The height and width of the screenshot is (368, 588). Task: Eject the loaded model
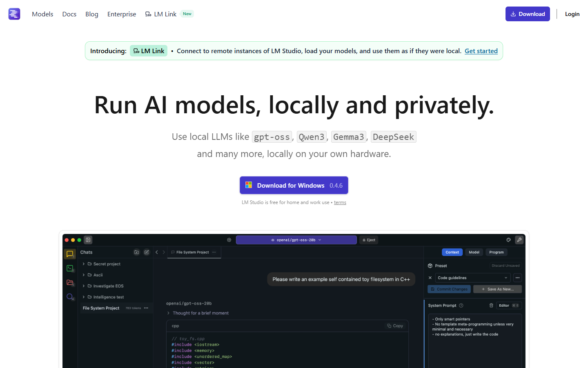pos(369,240)
